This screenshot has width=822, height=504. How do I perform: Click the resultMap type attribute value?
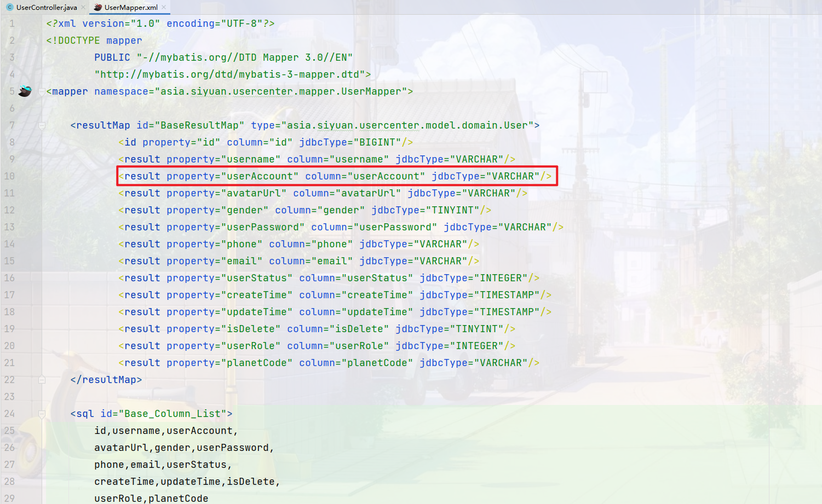[408, 125]
